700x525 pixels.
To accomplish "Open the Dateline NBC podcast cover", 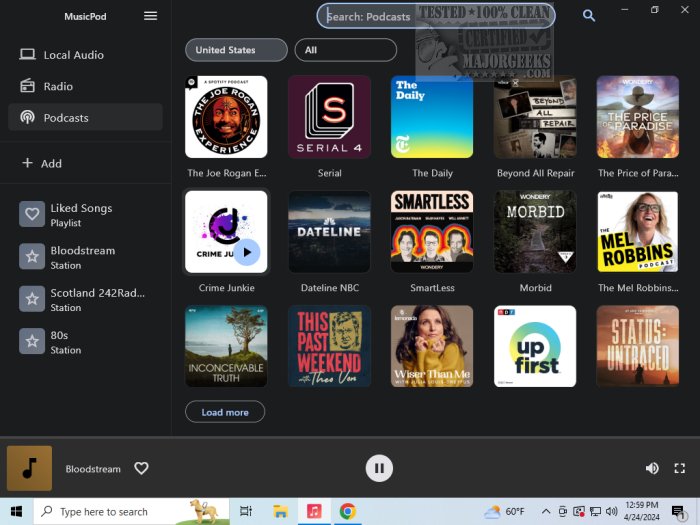I will coord(329,232).
